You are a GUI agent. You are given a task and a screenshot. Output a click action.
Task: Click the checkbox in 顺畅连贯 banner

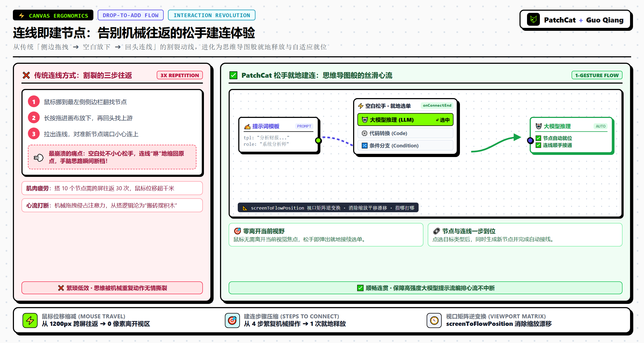360,288
